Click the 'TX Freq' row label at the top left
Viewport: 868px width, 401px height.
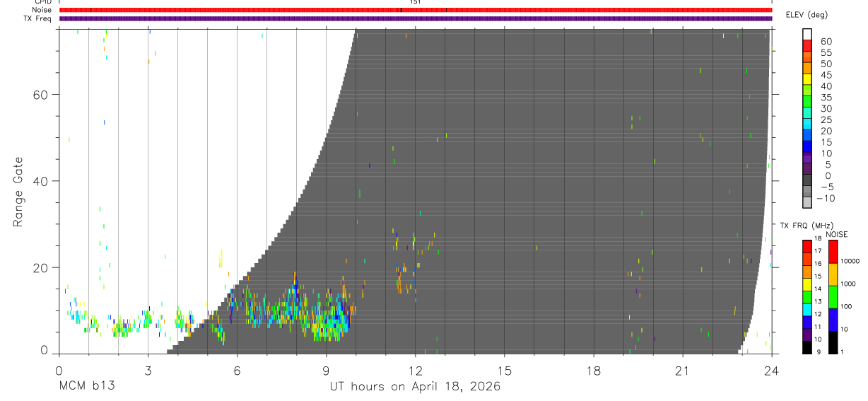(37, 18)
